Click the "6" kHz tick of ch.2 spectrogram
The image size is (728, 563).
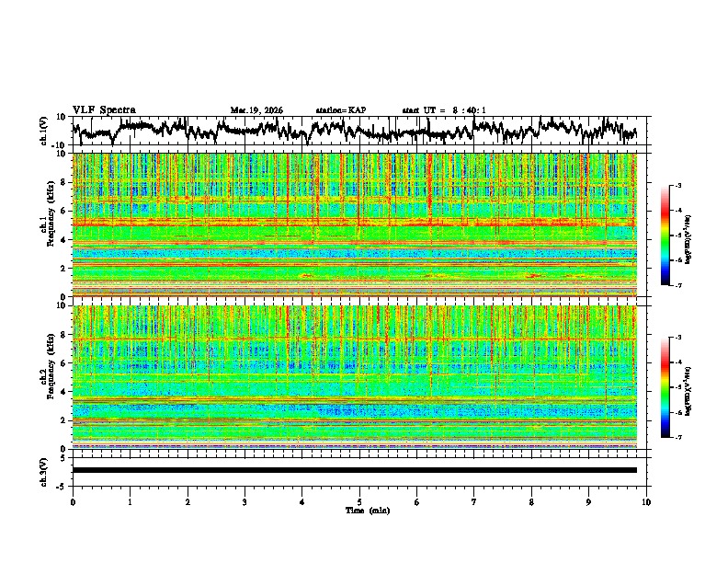64,363
